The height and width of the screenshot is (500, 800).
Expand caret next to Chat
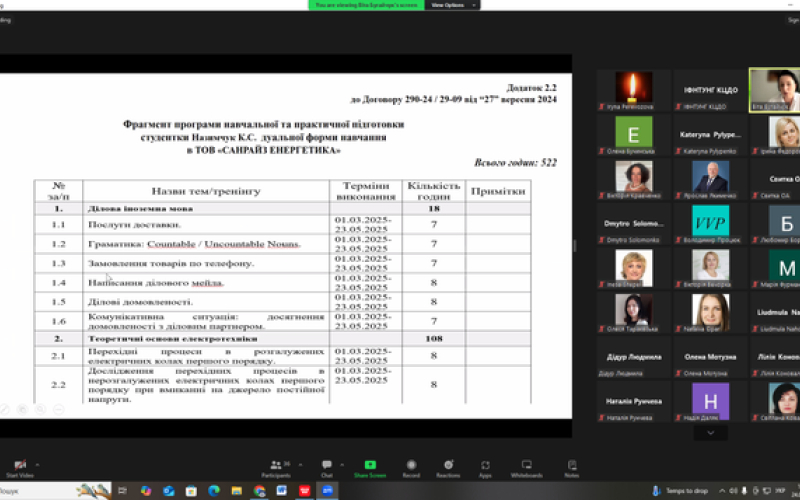pyautogui.click(x=342, y=465)
